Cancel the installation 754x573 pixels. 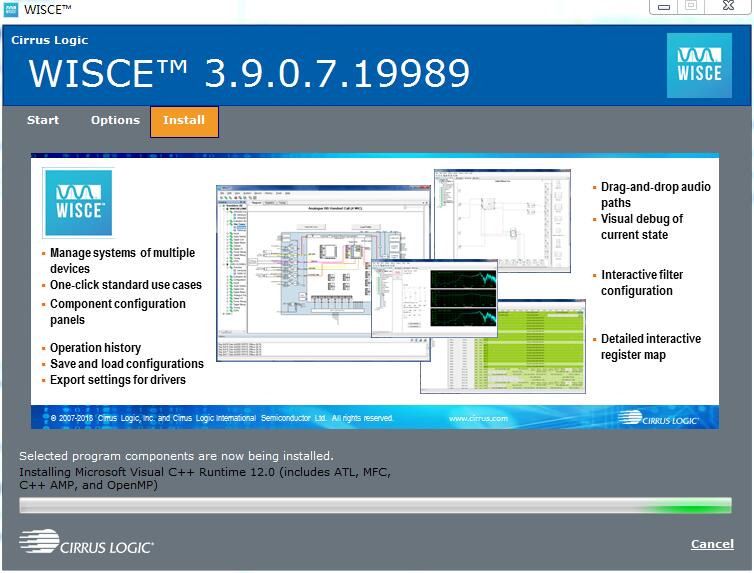[x=712, y=544]
